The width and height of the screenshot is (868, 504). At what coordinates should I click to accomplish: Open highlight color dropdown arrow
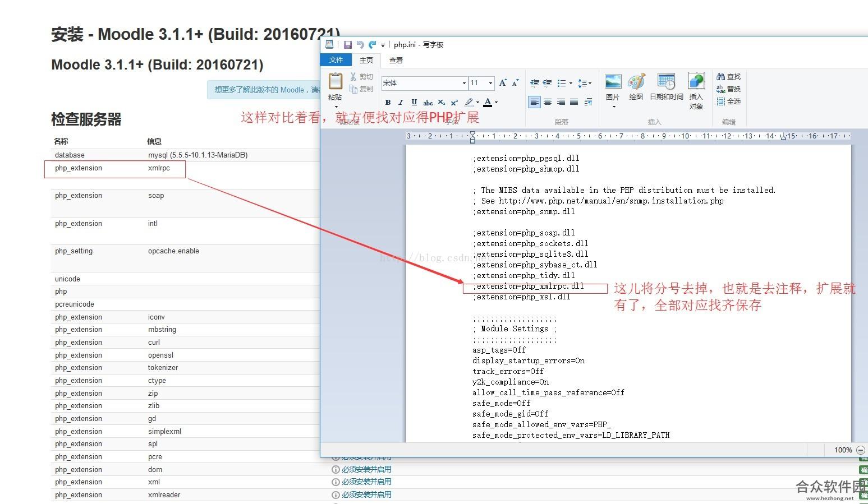[477, 102]
